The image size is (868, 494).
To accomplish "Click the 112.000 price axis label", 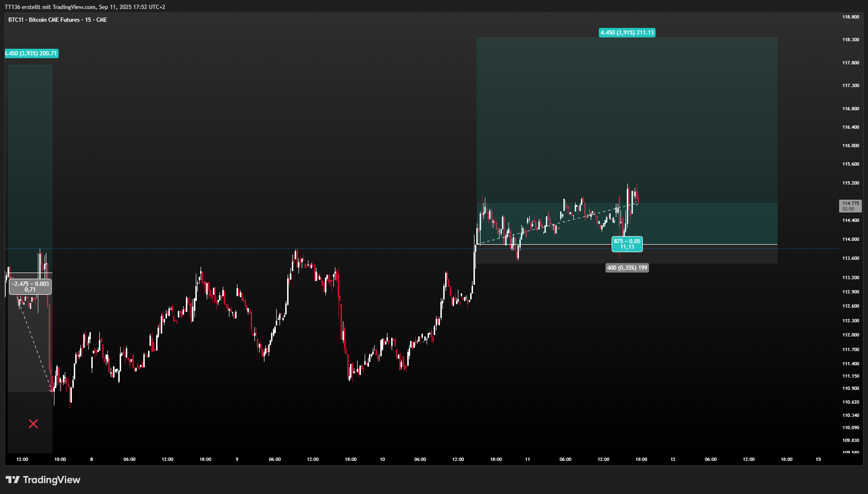I will [x=850, y=335].
